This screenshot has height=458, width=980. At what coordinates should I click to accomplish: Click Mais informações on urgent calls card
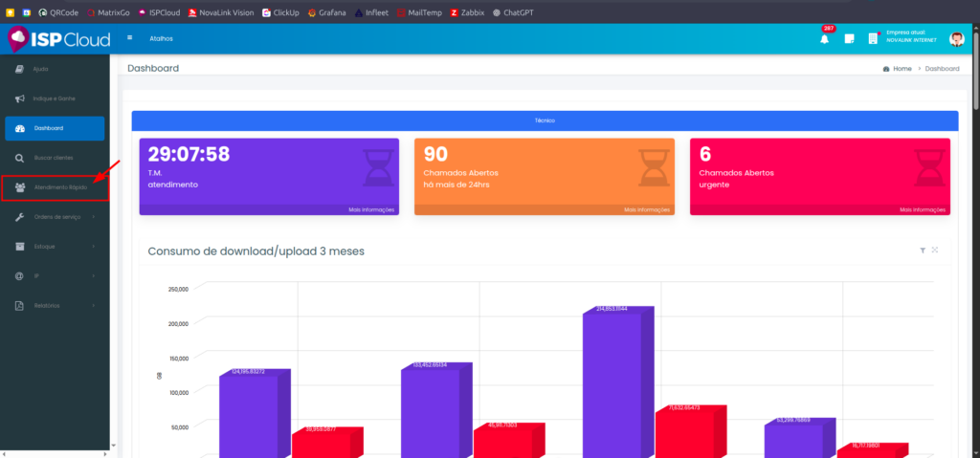pos(924,209)
